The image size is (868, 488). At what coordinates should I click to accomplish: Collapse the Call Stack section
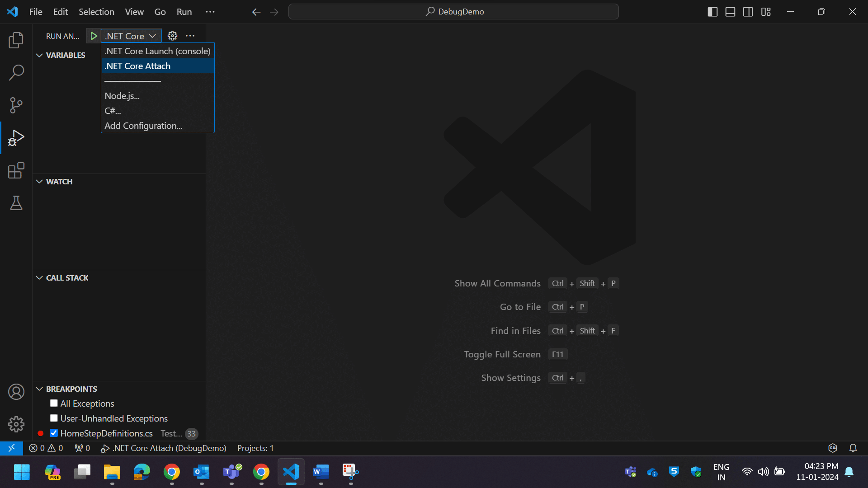pos(39,278)
